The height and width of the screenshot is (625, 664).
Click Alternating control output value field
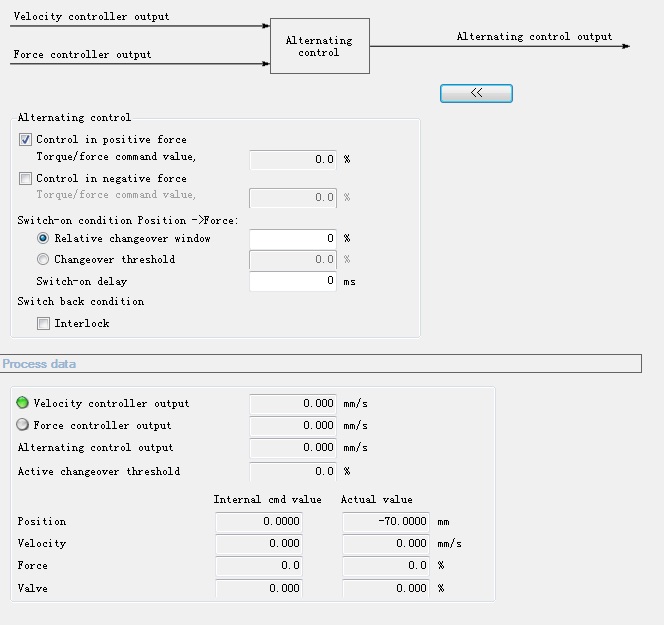pyautogui.click(x=293, y=448)
